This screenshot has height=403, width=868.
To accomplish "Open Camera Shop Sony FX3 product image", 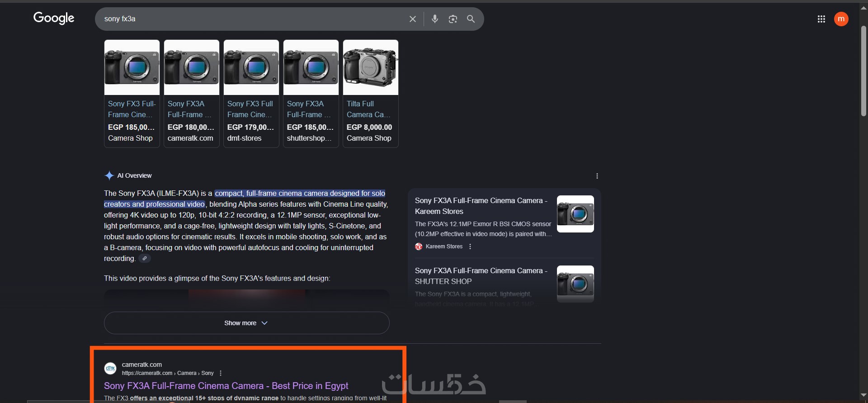I will [132, 67].
